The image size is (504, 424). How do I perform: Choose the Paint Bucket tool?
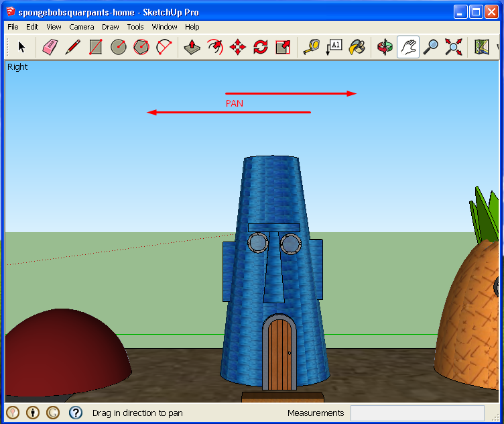357,47
